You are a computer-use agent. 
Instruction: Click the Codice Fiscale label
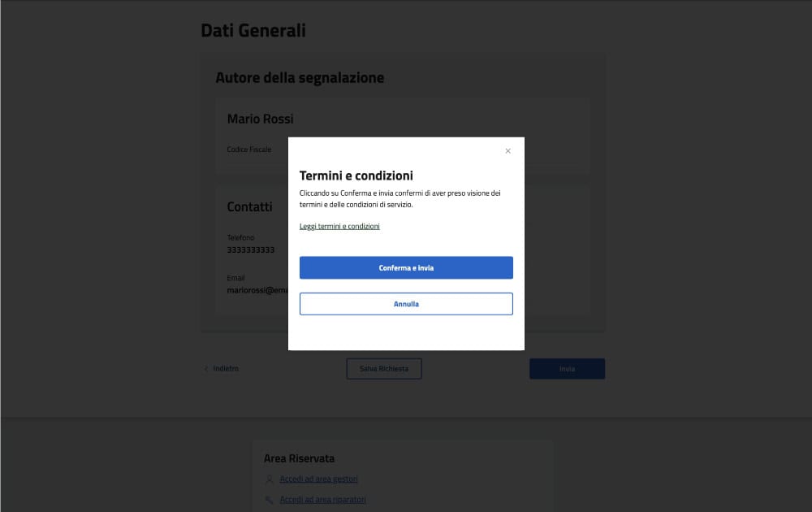click(249, 150)
